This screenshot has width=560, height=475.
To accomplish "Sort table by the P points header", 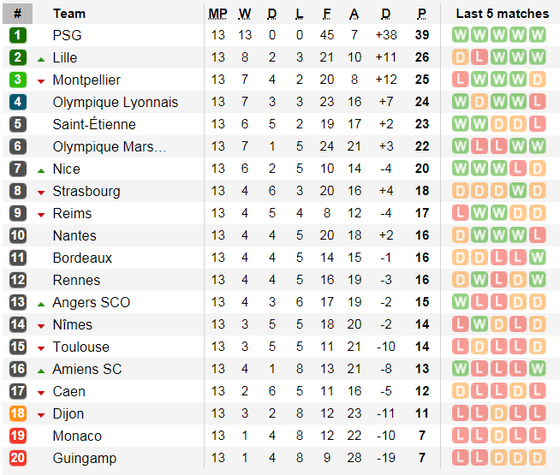I will (422, 14).
